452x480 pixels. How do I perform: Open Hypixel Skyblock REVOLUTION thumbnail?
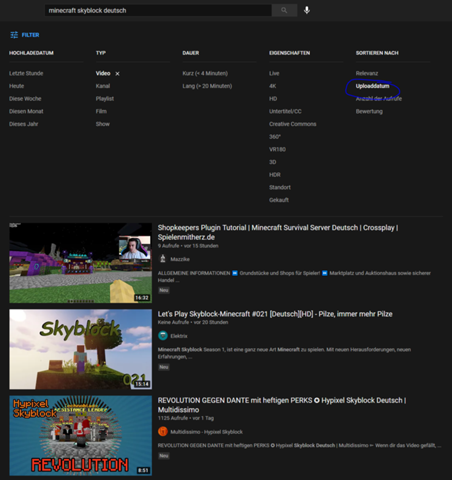[81, 435]
